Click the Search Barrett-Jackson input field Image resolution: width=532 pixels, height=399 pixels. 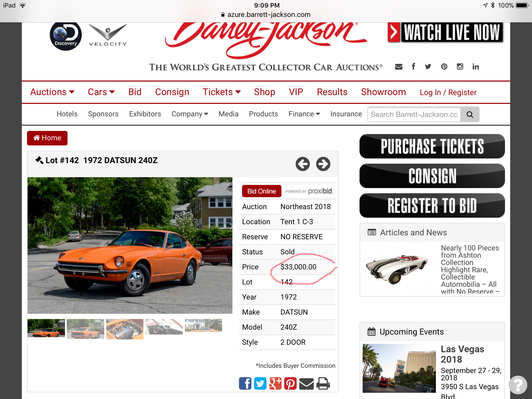[414, 114]
